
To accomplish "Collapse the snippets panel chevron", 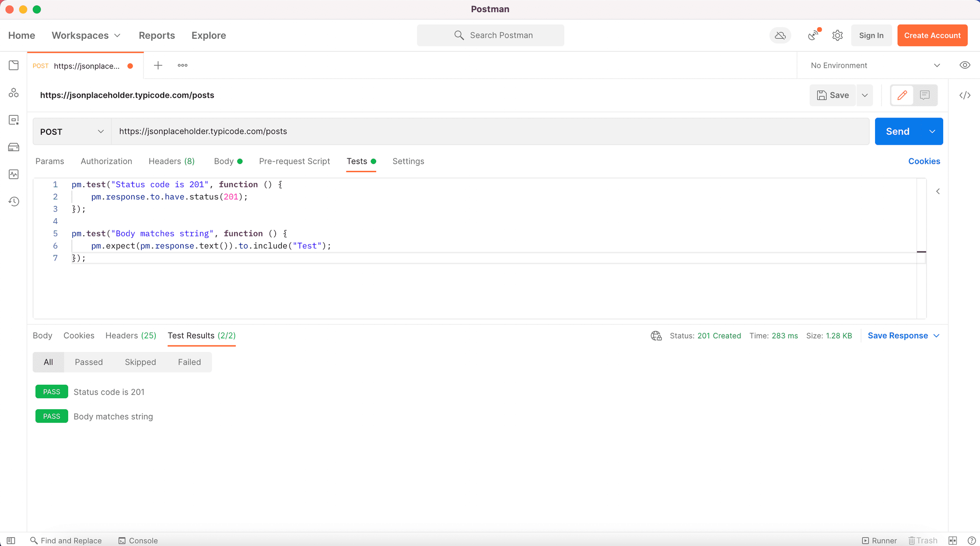I will point(938,191).
